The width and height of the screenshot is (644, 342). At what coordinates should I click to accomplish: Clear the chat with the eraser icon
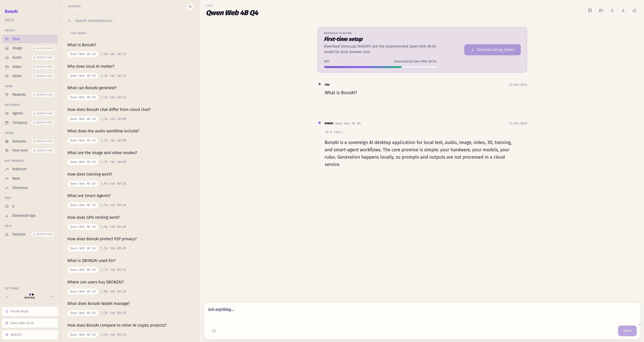634,10
